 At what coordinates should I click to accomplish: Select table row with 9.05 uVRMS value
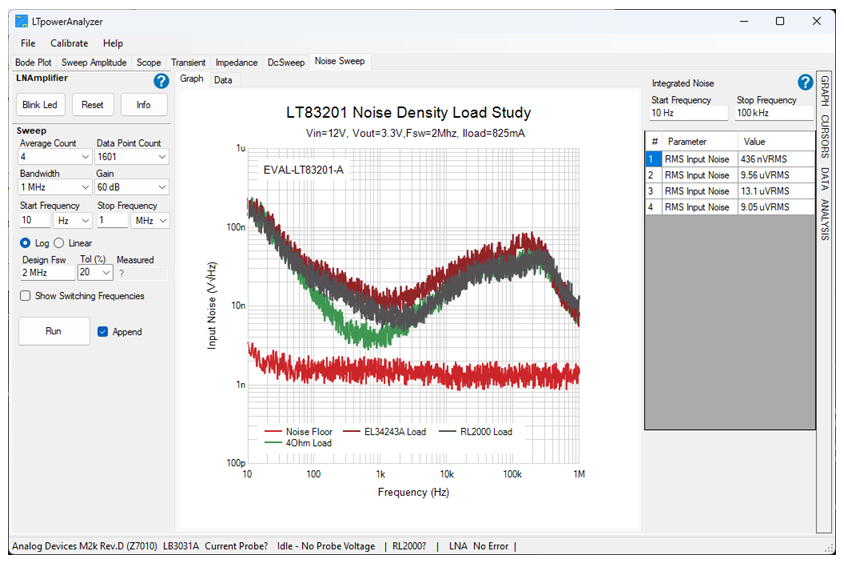pos(730,207)
